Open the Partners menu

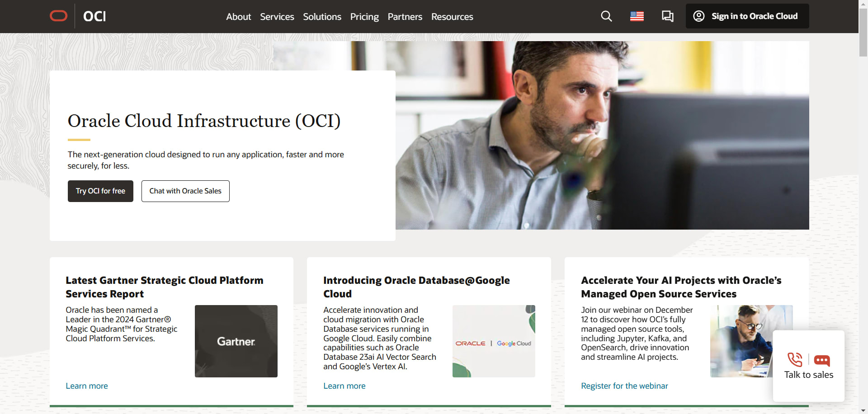[x=405, y=17]
